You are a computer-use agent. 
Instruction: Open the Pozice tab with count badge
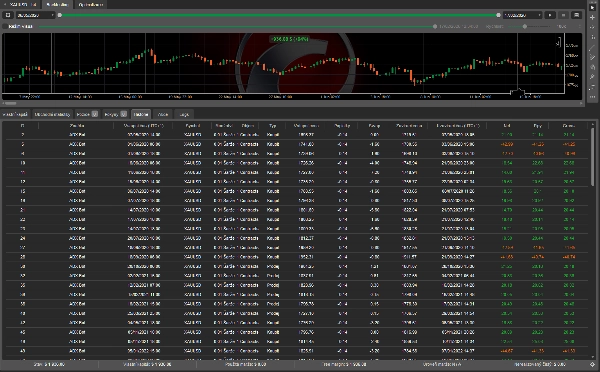pos(87,114)
